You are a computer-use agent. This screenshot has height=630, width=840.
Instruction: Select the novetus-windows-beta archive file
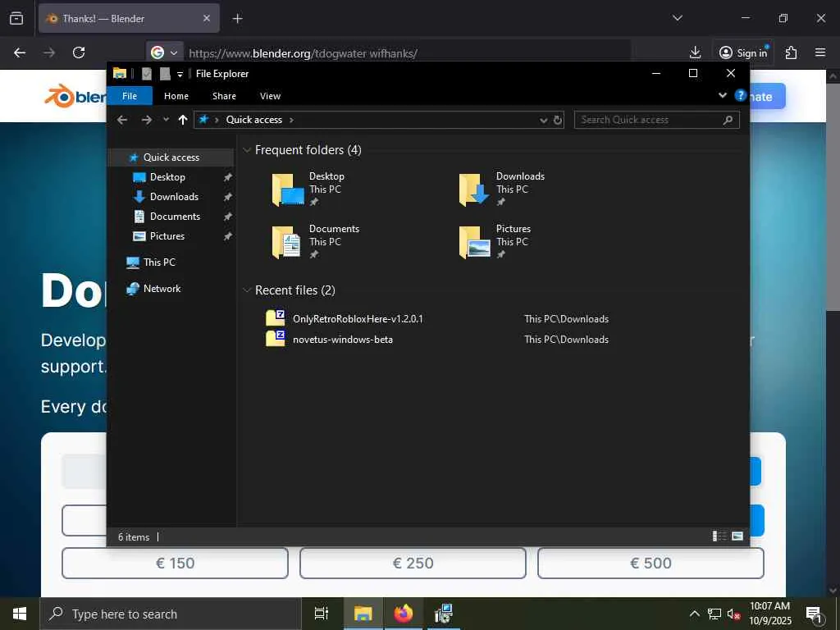click(x=342, y=340)
